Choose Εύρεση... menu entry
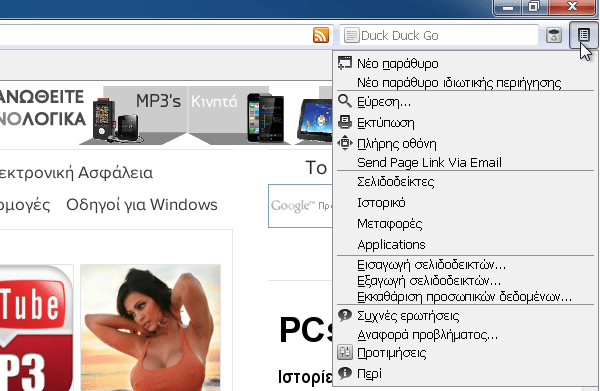The width and height of the screenshot is (600, 391). (465, 102)
